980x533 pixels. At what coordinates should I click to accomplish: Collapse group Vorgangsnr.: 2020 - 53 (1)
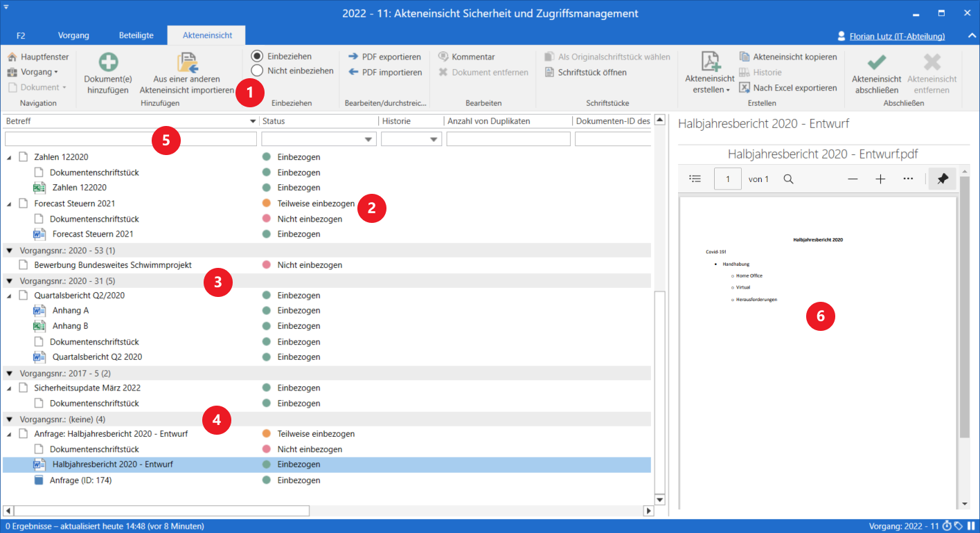10,250
